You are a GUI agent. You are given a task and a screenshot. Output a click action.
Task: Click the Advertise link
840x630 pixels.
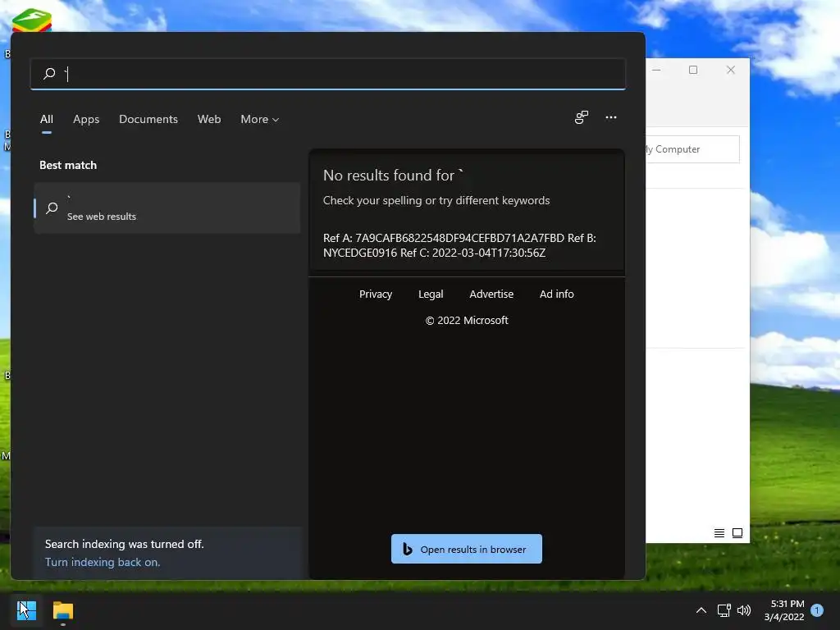pos(491,294)
